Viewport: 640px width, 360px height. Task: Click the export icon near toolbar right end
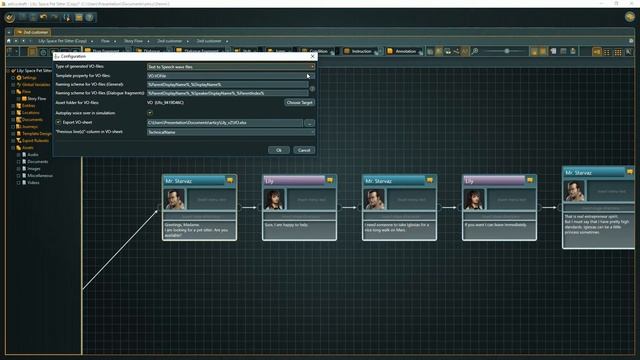pos(573,51)
